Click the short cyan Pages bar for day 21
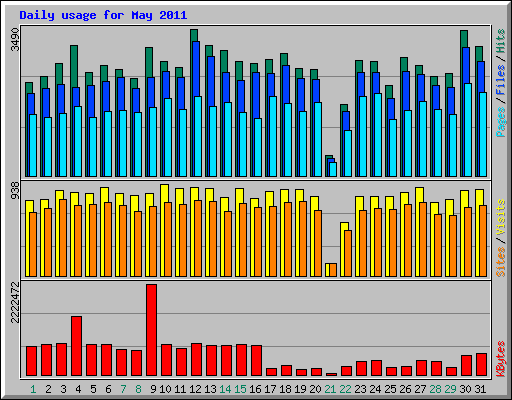 tap(333, 169)
